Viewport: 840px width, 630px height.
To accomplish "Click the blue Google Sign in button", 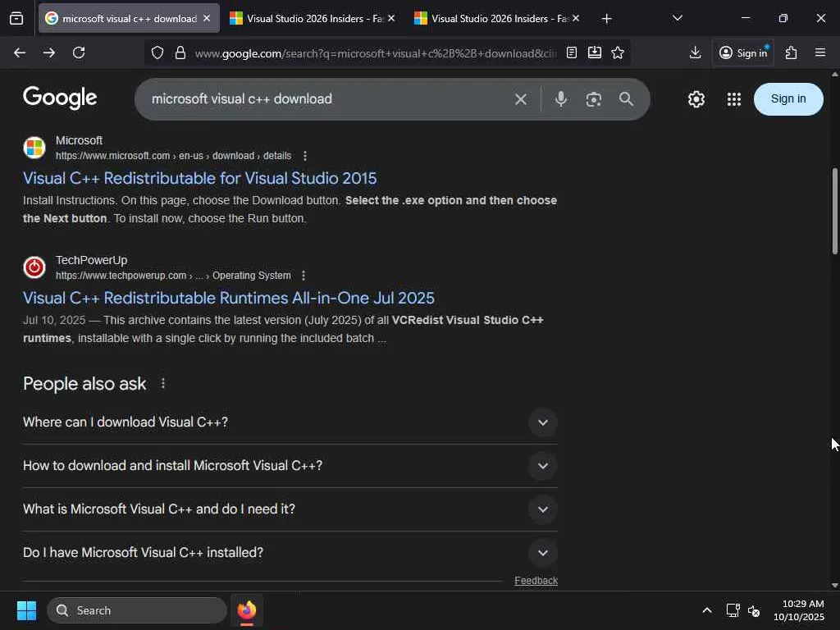I will pos(788,99).
